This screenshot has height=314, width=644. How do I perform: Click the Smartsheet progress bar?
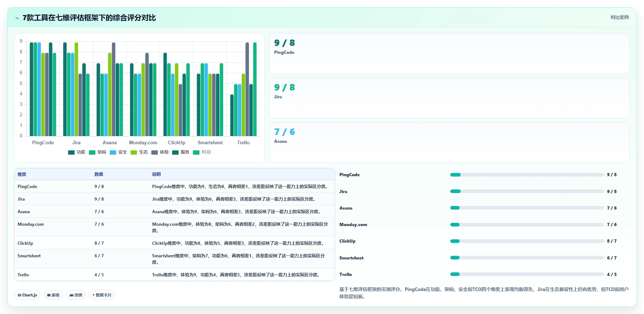[527, 258]
